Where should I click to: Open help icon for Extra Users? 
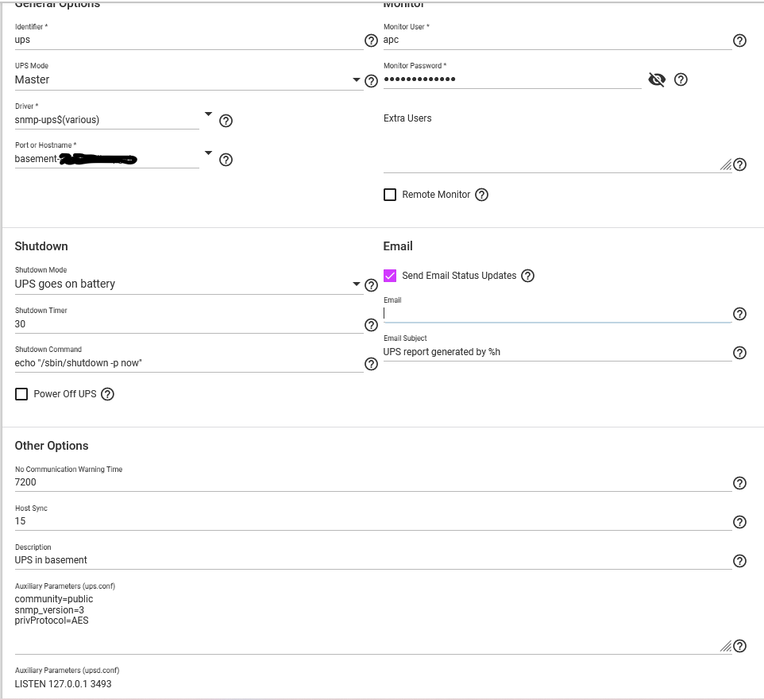739,164
